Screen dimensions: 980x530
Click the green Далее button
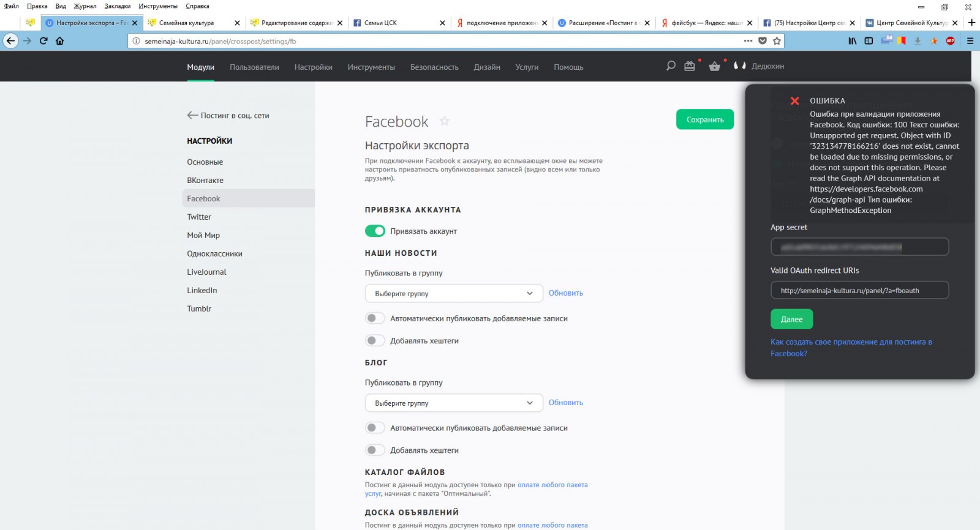(x=791, y=319)
